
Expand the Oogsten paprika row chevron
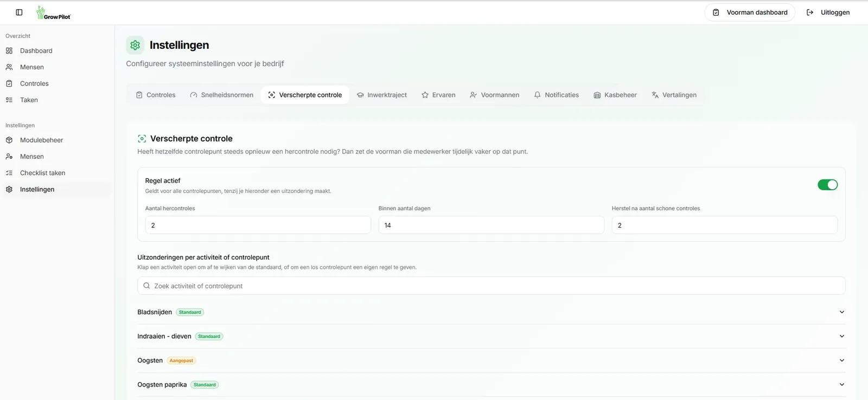842,384
